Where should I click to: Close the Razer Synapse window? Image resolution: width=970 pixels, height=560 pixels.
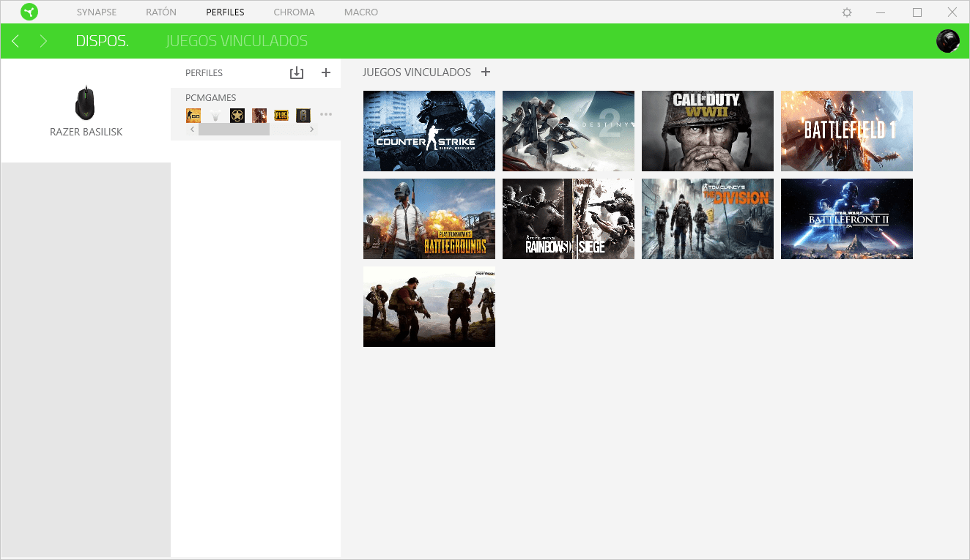[952, 12]
